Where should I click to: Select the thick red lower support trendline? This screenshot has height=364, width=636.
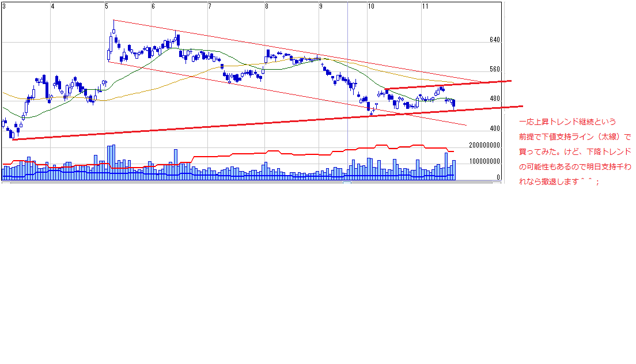tap(230, 125)
